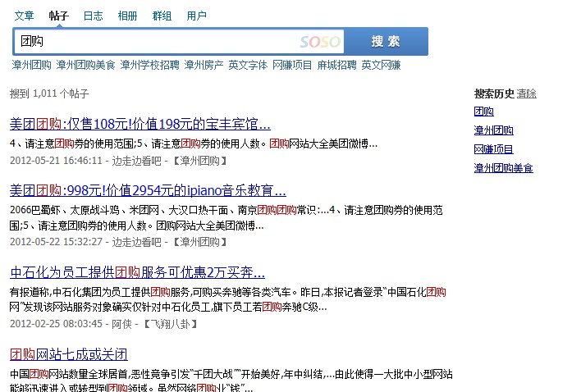Click 【飞翔八卦】 under the 中石化 result

tap(170, 324)
